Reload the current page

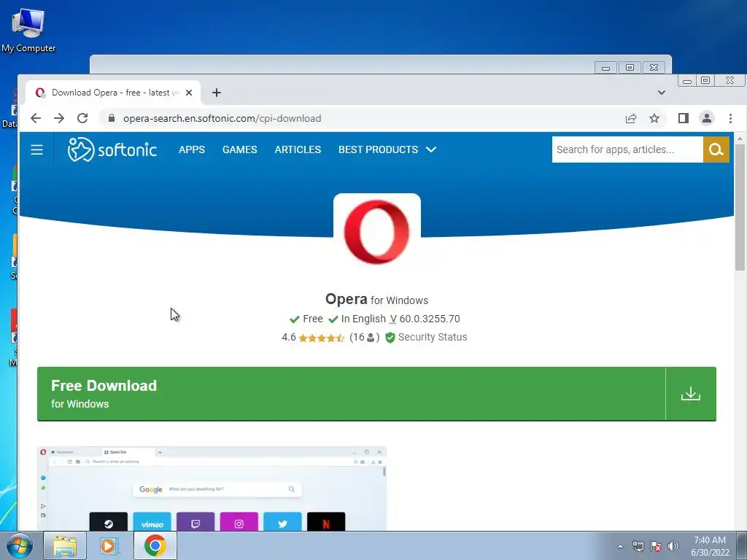click(x=82, y=118)
